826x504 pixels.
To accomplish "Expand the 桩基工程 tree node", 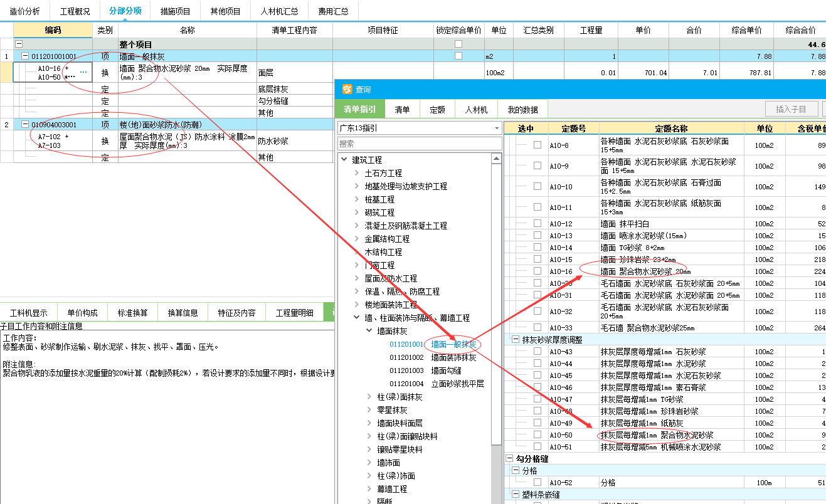I will tap(357, 199).
